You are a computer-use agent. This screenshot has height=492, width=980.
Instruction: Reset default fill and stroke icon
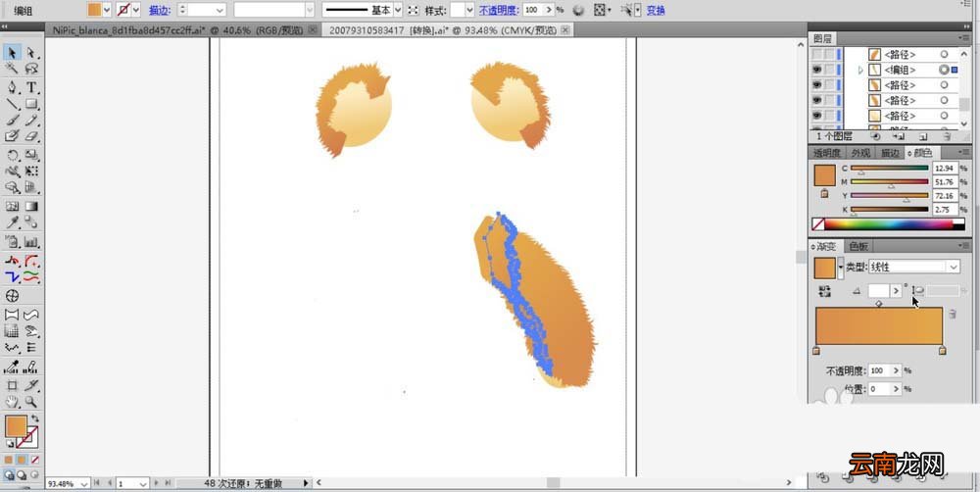point(10,443)
